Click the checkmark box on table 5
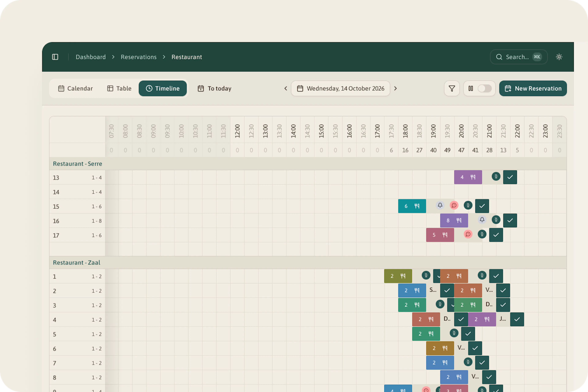588x392 pixels. tap(468, 334)
